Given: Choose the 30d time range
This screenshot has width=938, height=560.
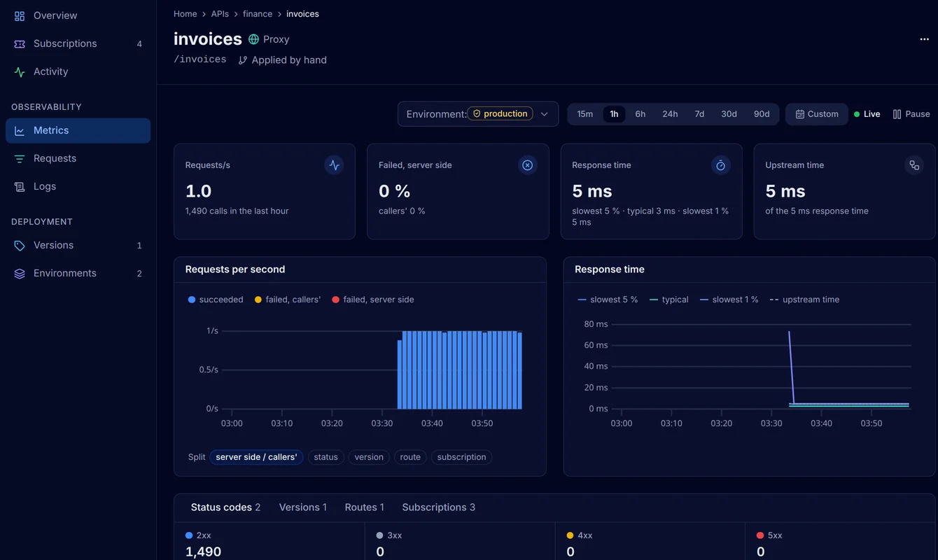Looking at the screenshot, I should tap(729, 114).
